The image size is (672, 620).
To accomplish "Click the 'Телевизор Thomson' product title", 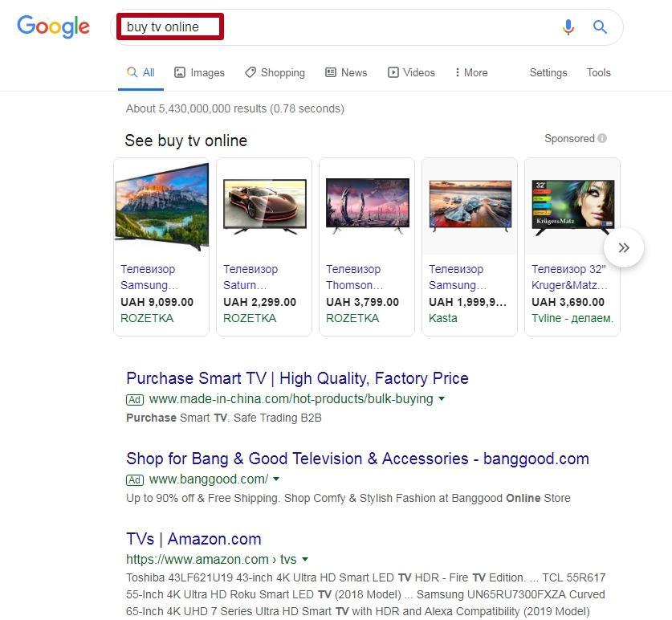I will tap(354, 277).
